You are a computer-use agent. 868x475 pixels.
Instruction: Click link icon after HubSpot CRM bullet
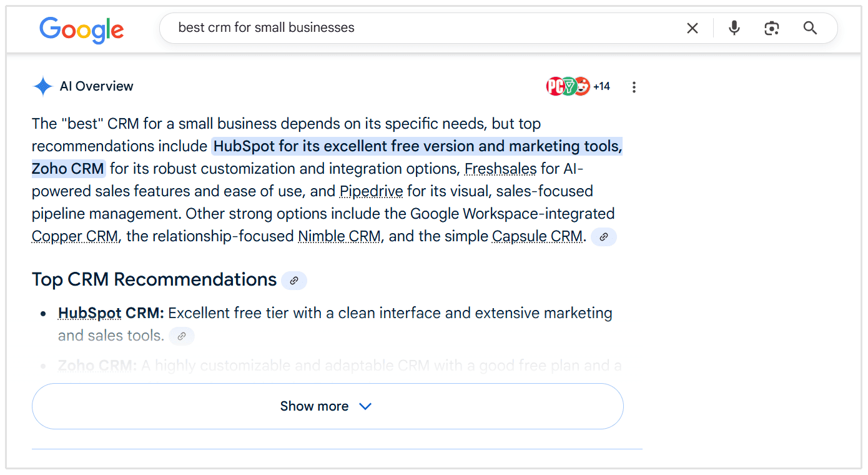[182, 336]
